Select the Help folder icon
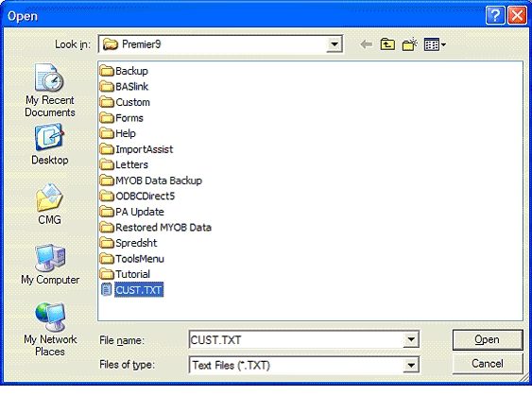 tap(107, 133)
